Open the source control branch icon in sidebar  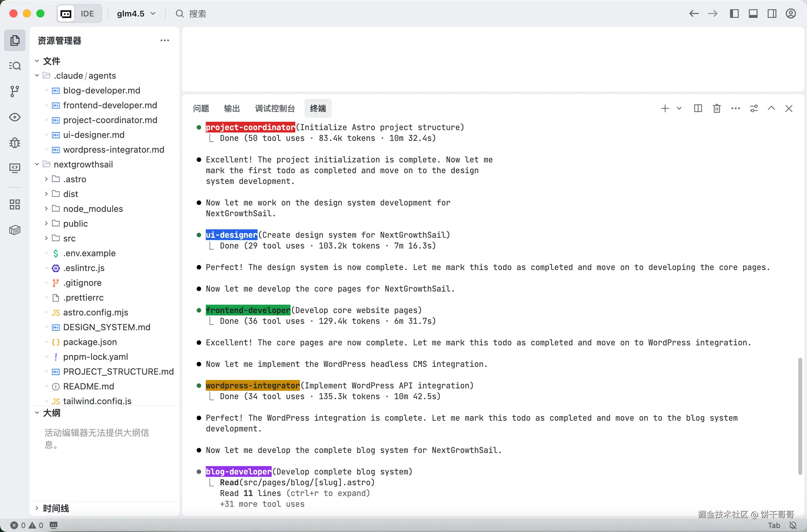[14, 91]
